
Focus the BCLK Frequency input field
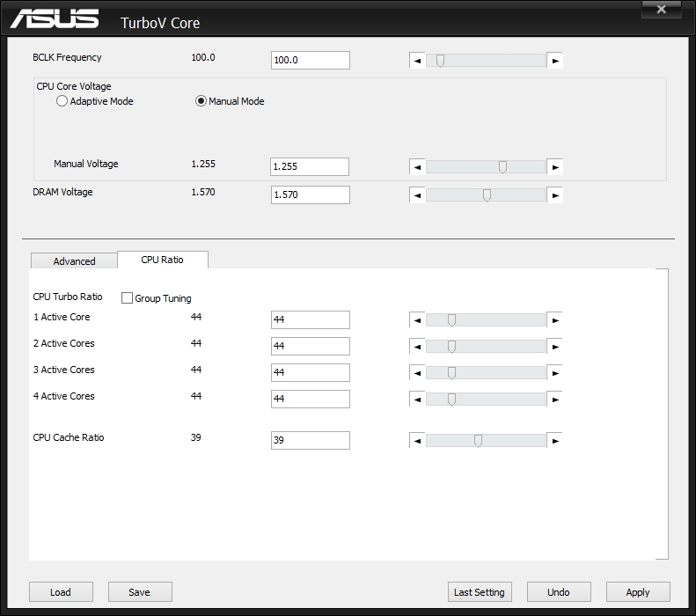[x=311, y=61]
